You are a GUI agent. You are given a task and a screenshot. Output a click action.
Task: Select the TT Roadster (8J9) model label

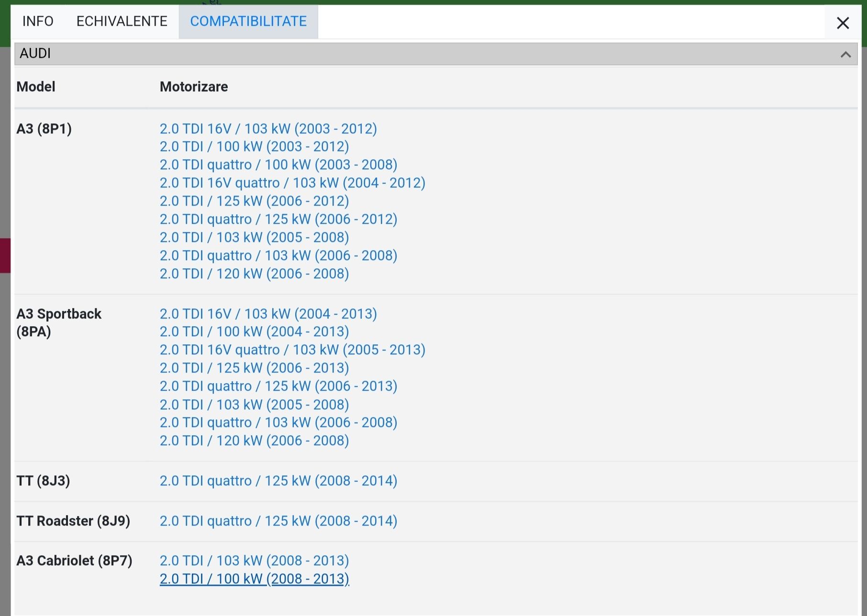coord(73,521)
